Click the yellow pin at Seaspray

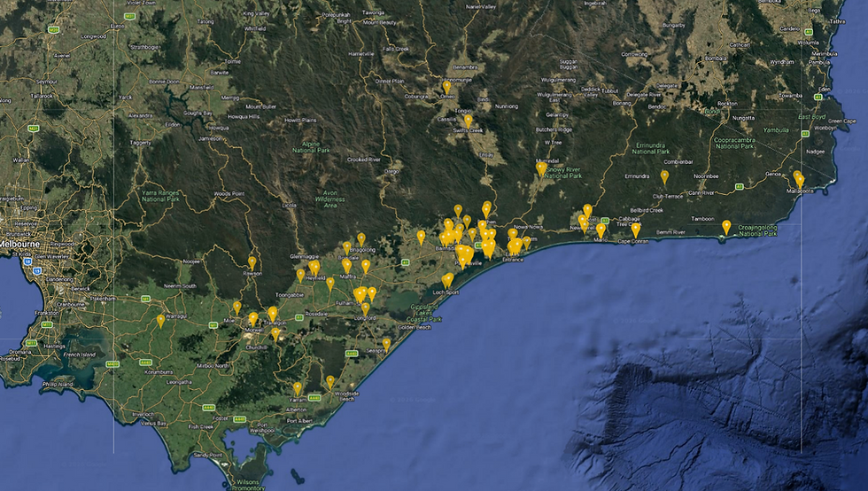coord(386,345)
